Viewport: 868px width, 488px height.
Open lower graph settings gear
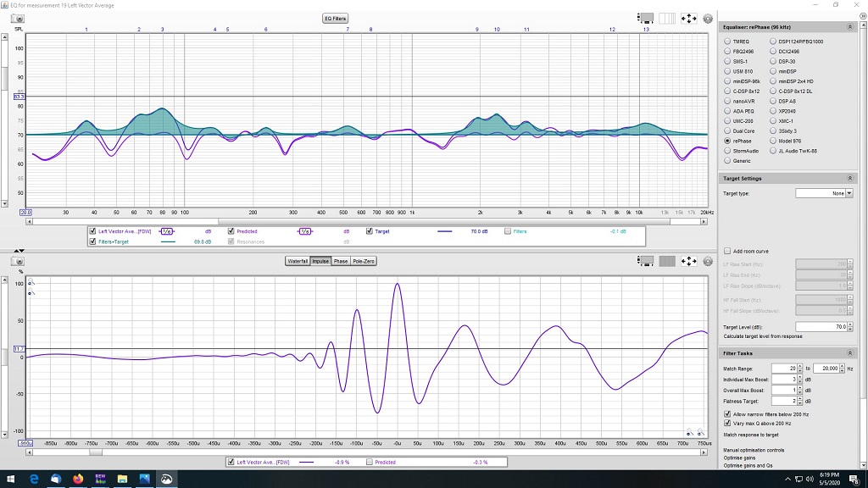[708, 261]
